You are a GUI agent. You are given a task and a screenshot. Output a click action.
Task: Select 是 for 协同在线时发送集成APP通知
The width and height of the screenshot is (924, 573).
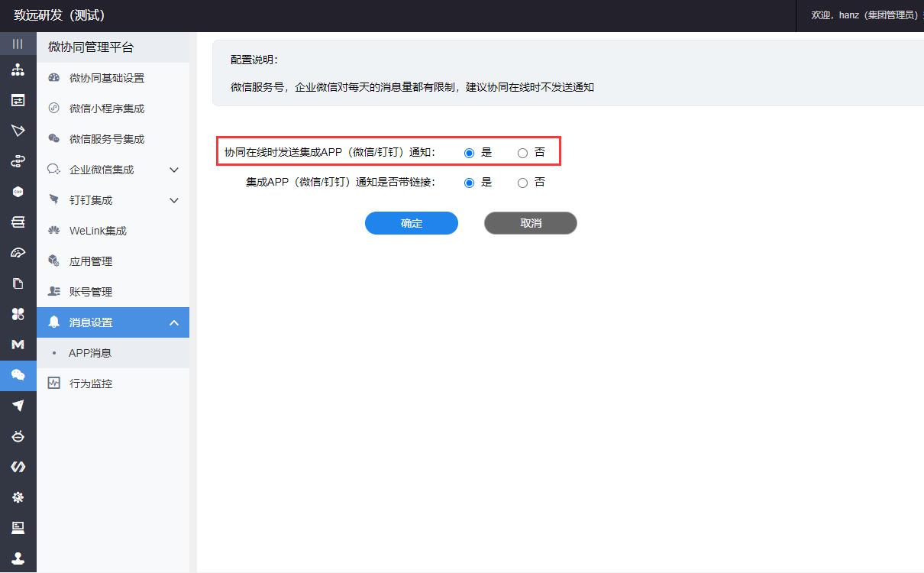[469, 153]
